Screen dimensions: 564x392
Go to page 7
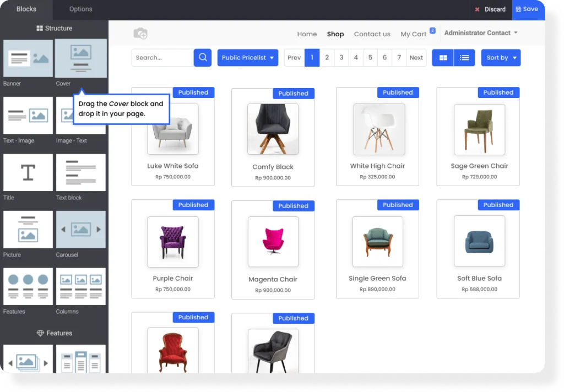399,58
